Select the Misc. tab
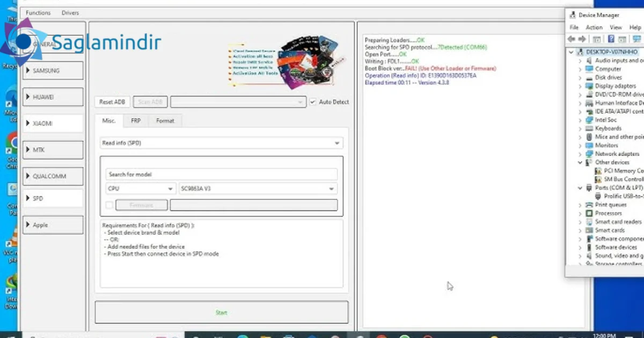644x338 pixels. coord(109,121)
